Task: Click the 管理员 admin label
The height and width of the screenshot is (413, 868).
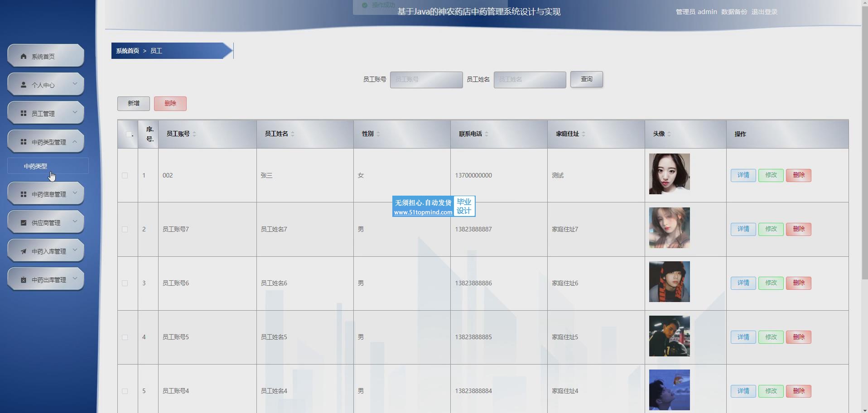Action: [696, 12]
